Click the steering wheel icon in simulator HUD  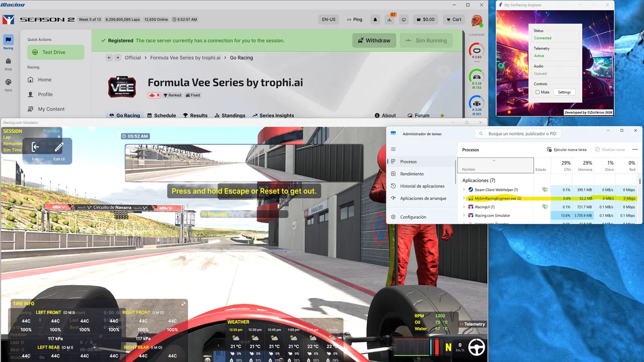point(476,346)
